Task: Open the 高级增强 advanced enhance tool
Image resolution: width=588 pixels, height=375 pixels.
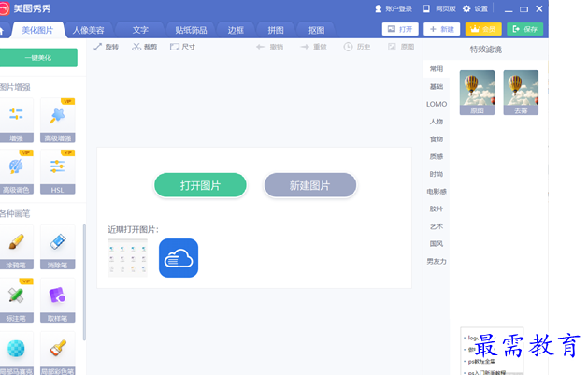Action: coord(58,121)
